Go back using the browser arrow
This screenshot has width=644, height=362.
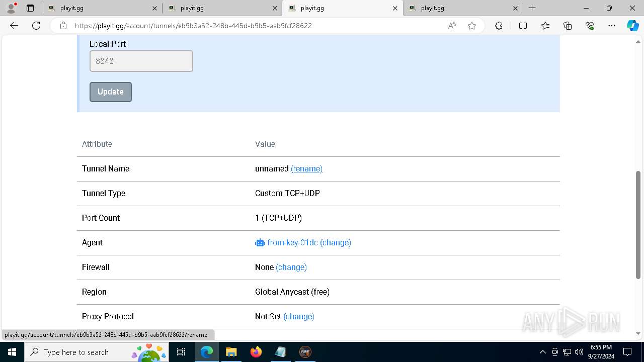click(14, 26)
